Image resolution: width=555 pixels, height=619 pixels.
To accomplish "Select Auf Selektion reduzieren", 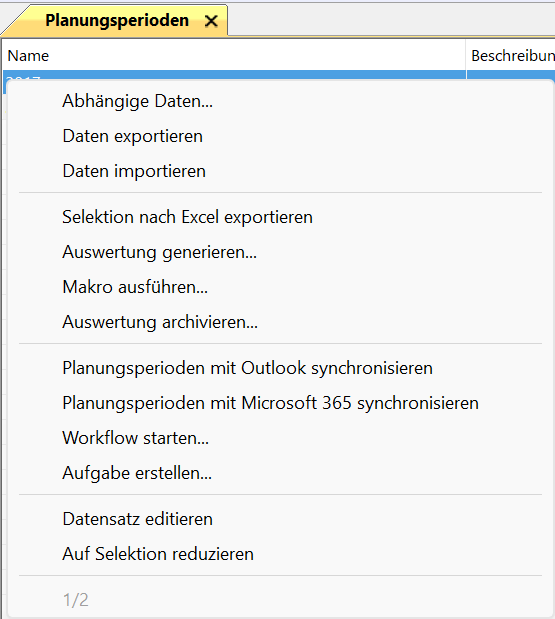I will tap(158, 554).
